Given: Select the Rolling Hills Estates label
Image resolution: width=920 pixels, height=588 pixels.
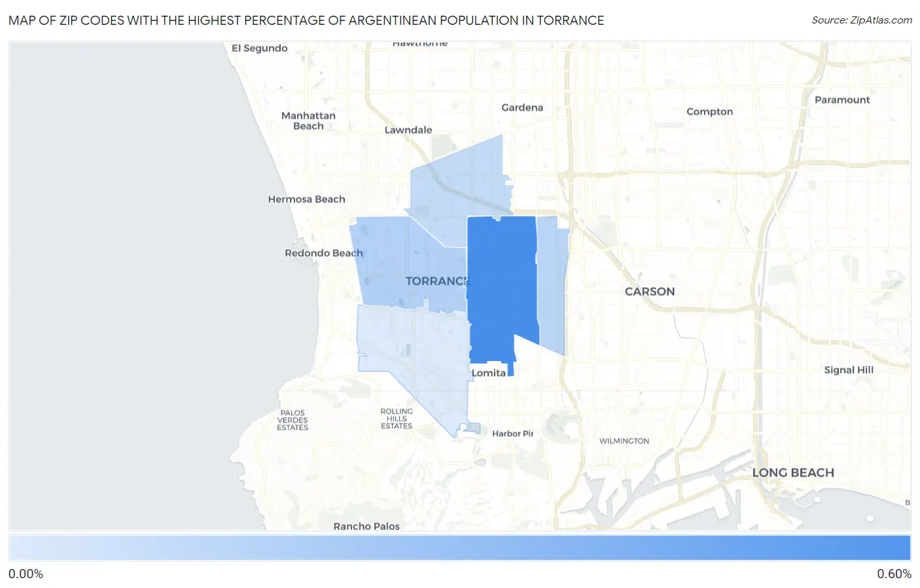Looking at the screenshot, I should click(x=397, y=419).
